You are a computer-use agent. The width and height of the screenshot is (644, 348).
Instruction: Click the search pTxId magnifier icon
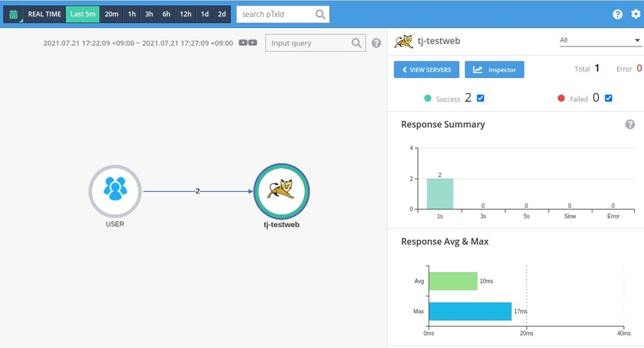tap(321, 14)
